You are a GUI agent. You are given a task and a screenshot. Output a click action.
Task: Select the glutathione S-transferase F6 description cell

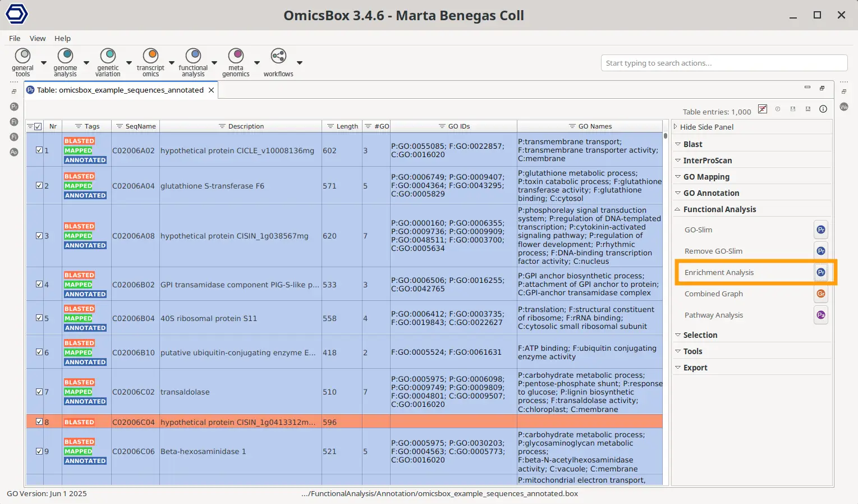click(241, 185)
